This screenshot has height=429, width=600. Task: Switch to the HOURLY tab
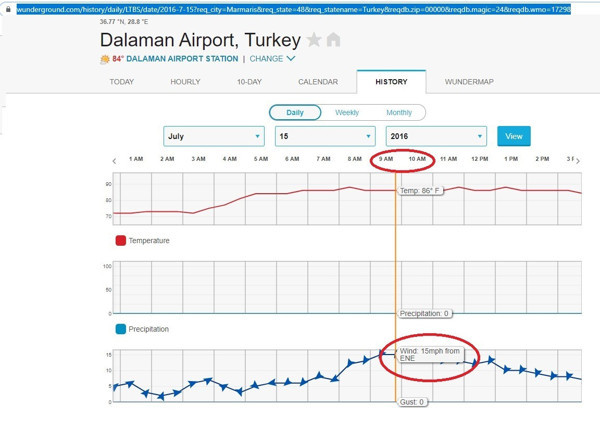click(x=185, y=82)
